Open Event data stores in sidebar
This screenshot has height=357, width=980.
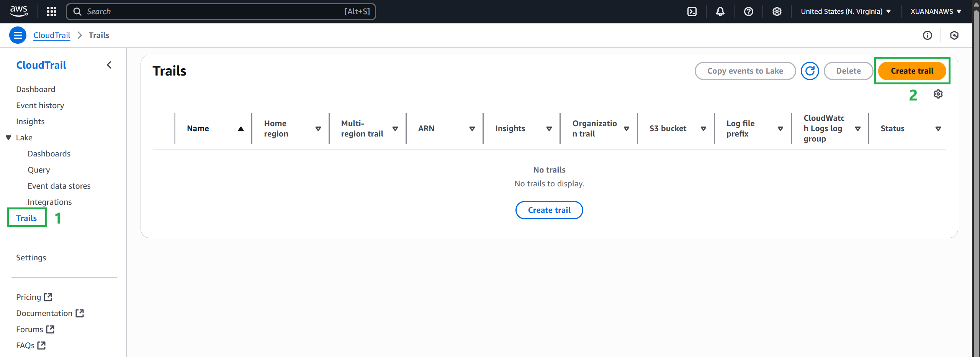[x=59, y=186]
